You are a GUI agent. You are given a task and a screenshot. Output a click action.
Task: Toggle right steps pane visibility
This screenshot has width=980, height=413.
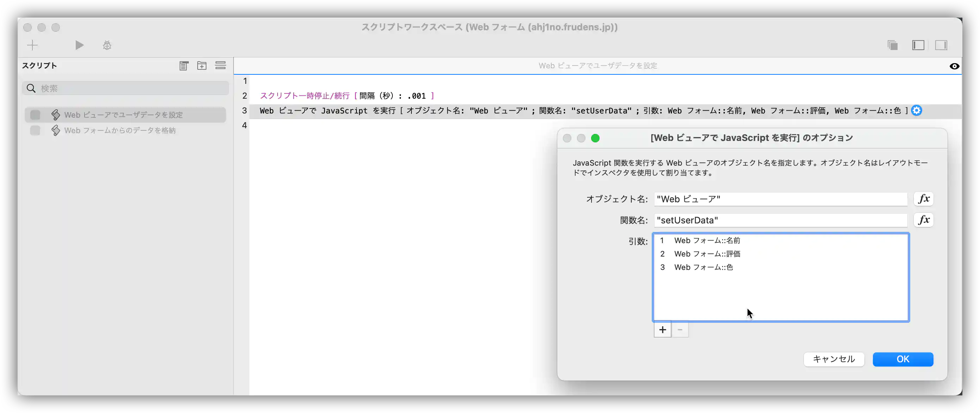pos(941,45)
